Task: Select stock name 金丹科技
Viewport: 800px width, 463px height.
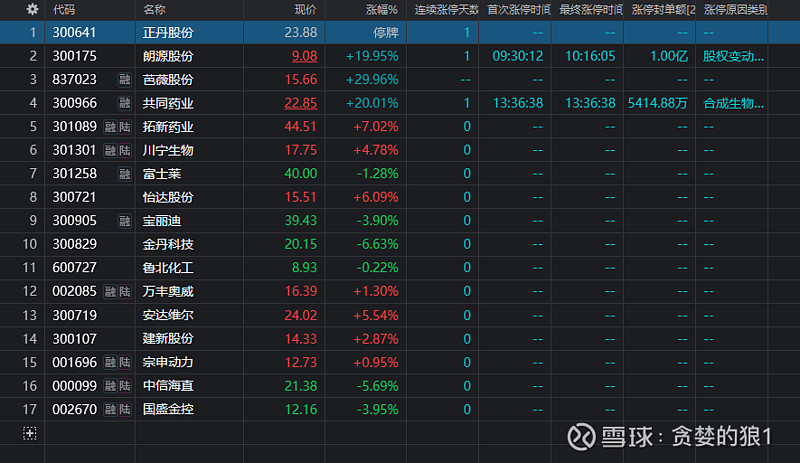Action: pos(168,245)
